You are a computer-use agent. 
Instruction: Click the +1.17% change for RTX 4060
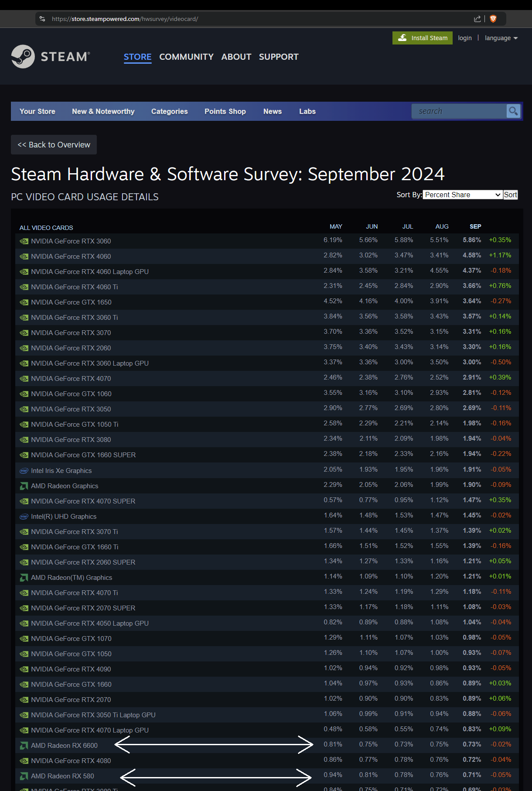(x=500, y=255)
